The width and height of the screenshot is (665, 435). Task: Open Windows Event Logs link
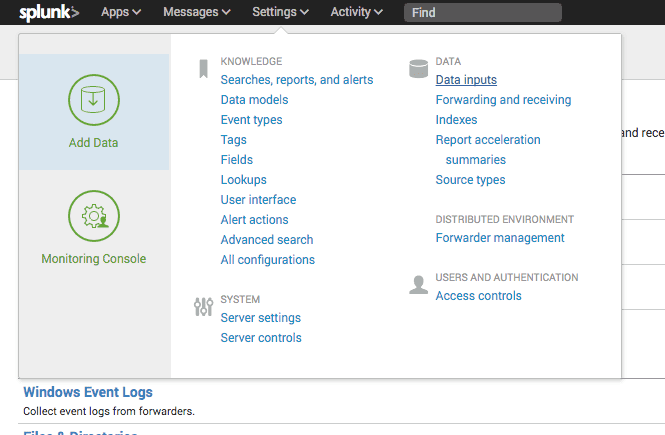click(88, 392)
